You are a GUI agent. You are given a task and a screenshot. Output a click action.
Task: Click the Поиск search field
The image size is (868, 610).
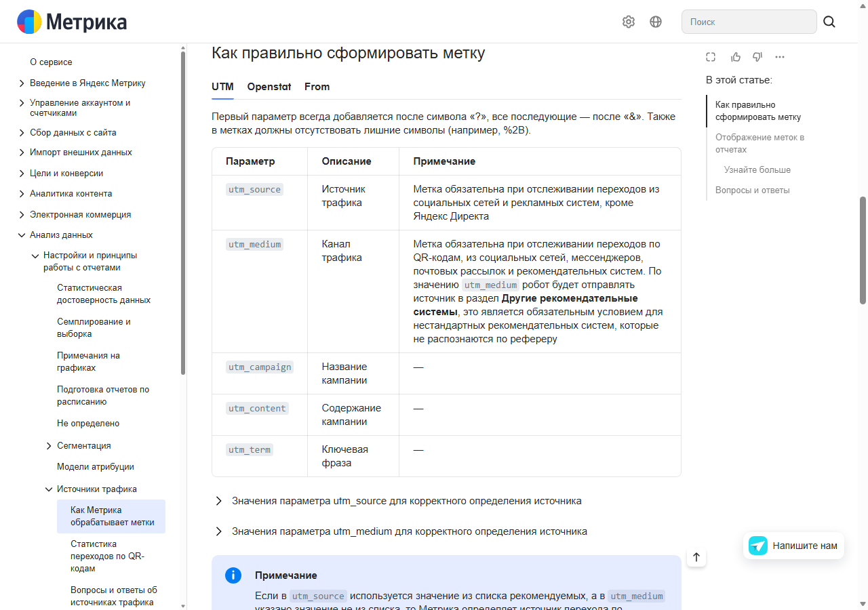(x=749, y=22)
